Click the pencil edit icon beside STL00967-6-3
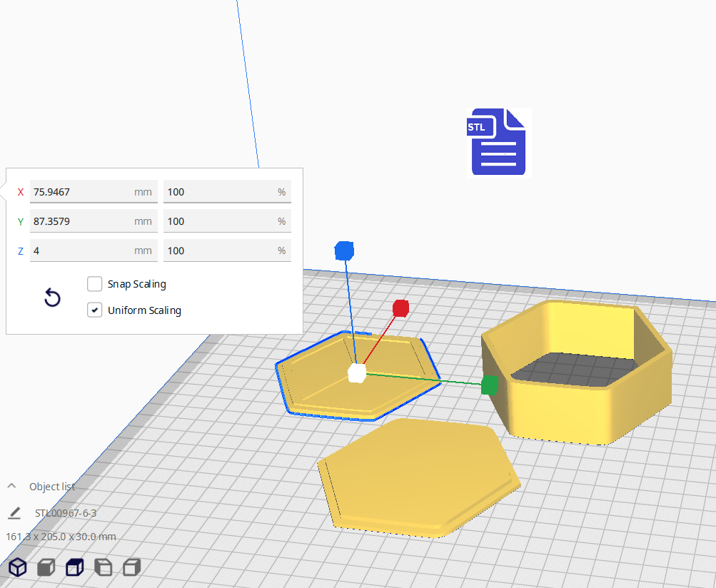 click(14, 513)
